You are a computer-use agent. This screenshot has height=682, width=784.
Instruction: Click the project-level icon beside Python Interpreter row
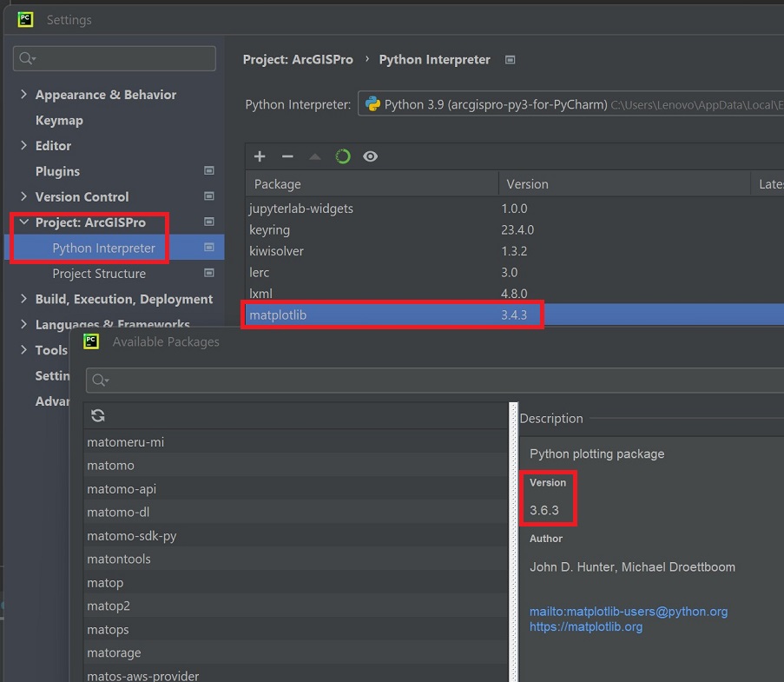(x=209, y=248)
